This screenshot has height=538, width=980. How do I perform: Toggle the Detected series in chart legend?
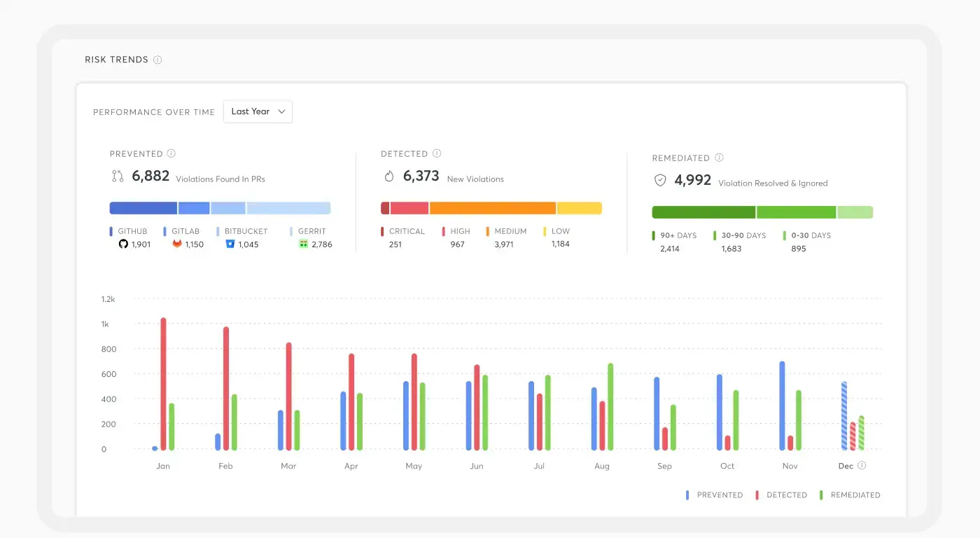(781, 495)
